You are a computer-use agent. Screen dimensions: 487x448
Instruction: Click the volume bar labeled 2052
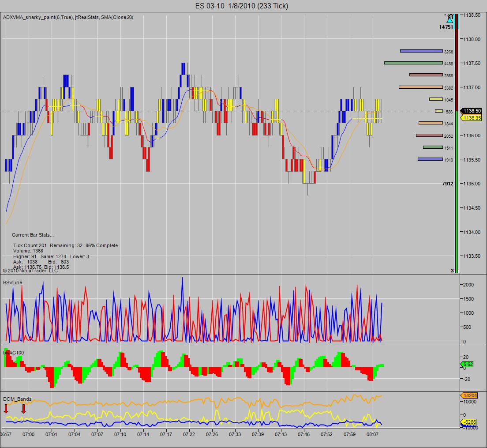(429, 135)
